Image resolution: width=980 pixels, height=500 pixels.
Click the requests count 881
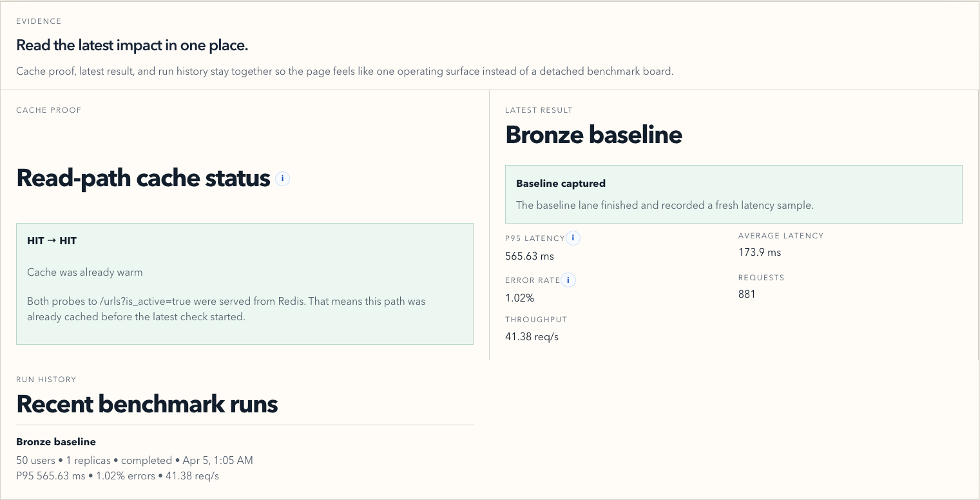(x=747, y=294)
